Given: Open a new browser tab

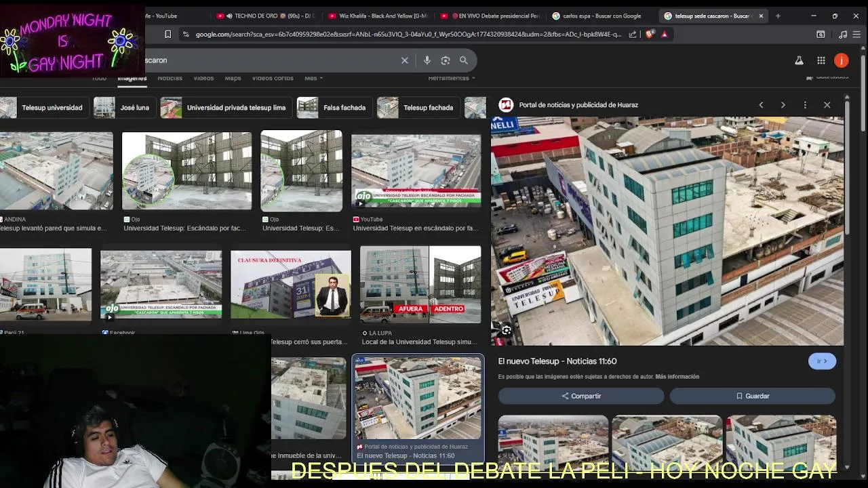Looking at the screenshot, I should pos(778,16).
